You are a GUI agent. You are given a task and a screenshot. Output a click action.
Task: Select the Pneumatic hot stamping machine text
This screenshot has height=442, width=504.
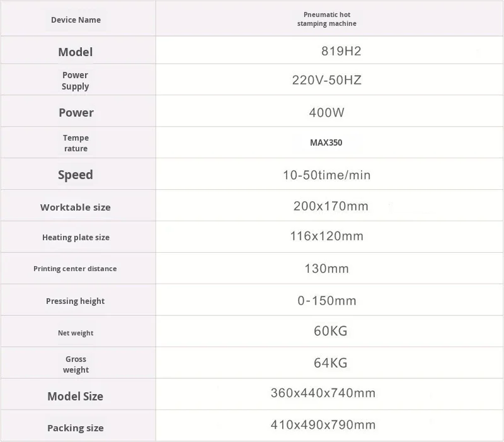326,19
